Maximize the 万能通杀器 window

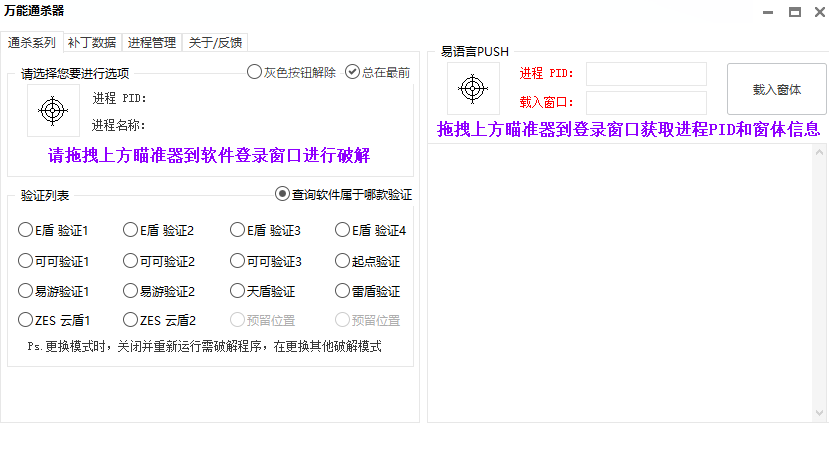(x=795, y=12)
